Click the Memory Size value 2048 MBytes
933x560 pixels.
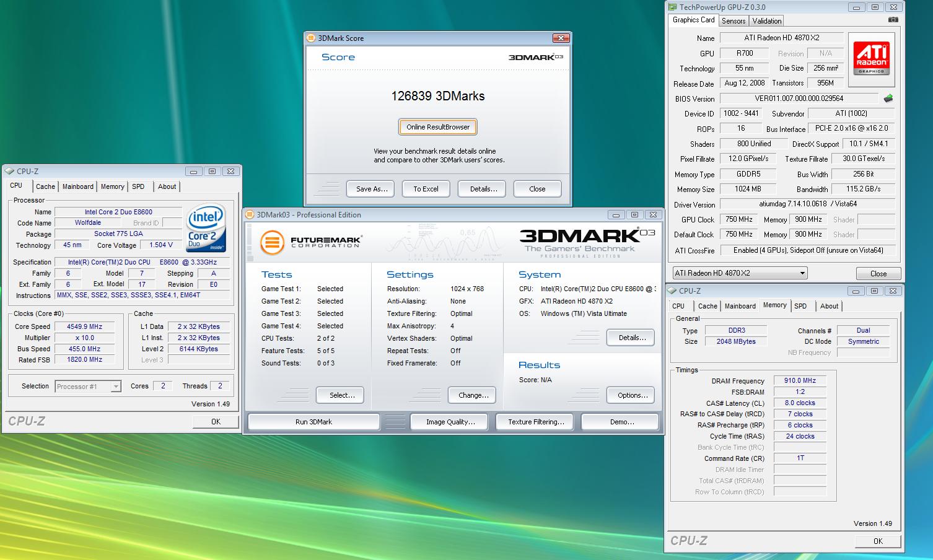(735, 341)
